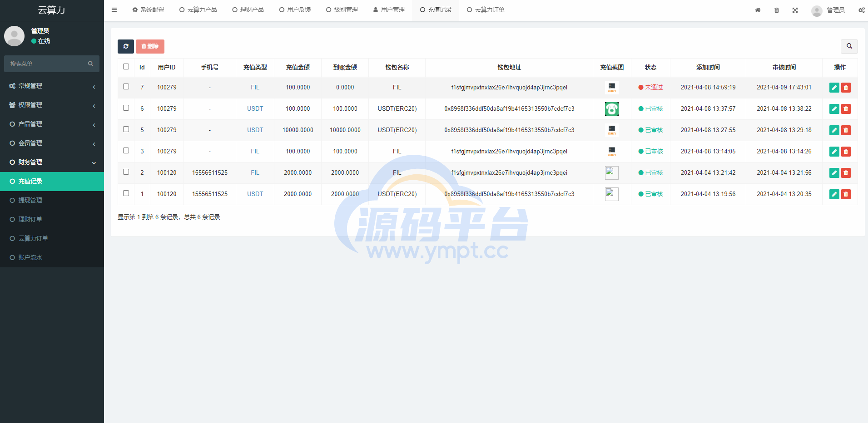Open 账户流水 in sidebar
The image size is (868, 423).
click(x=52, y=258)
